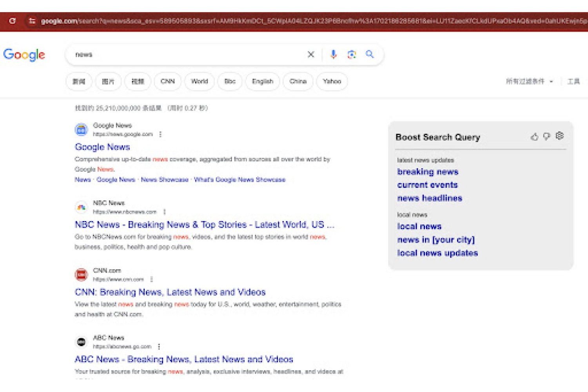Submit search with magnifying glass icon
588x392 pixels.
coord(370,54)
